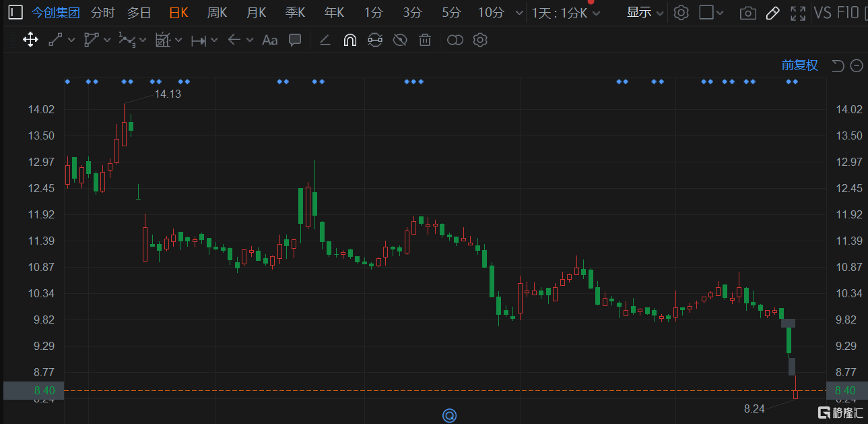The width and height of the screenshot is (868, 424).
Task: Click the undo arrow beside 前复权
Action: click(x=838, y=65)
